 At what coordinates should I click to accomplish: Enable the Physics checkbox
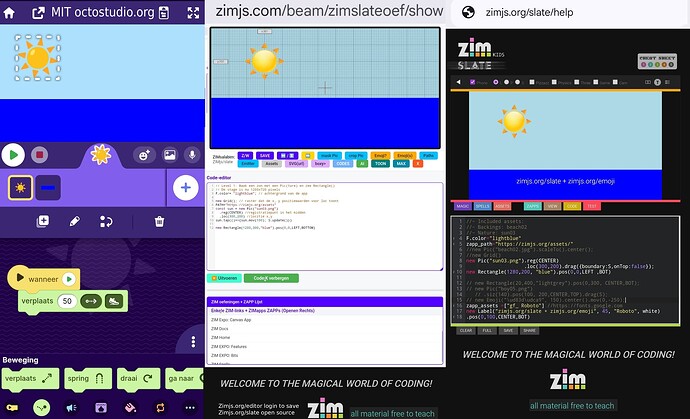tap(554, 82)
